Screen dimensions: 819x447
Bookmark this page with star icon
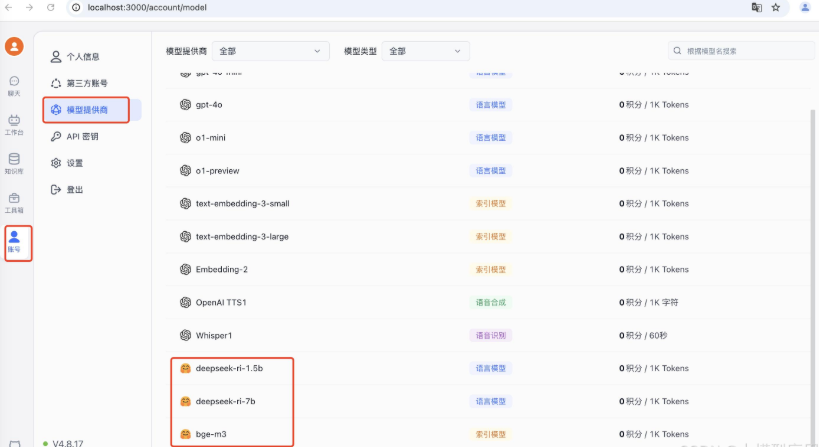click(776, 7)
